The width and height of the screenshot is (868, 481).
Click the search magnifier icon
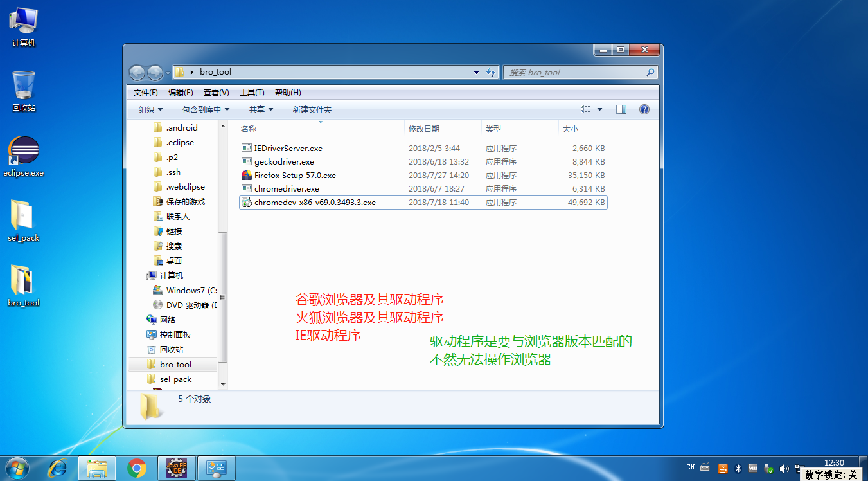[650, 72]
